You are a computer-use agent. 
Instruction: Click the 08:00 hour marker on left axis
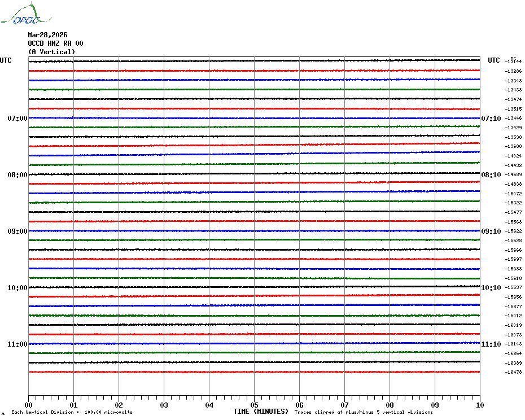click(17, 175)
